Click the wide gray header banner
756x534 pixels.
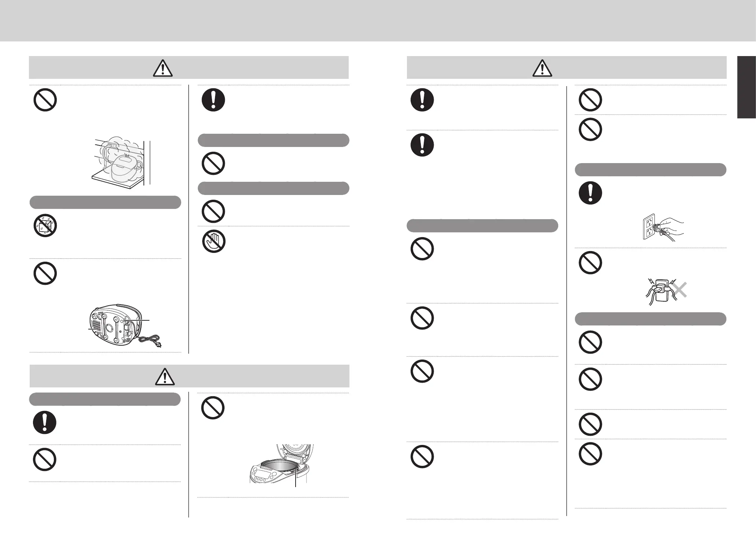378,21
